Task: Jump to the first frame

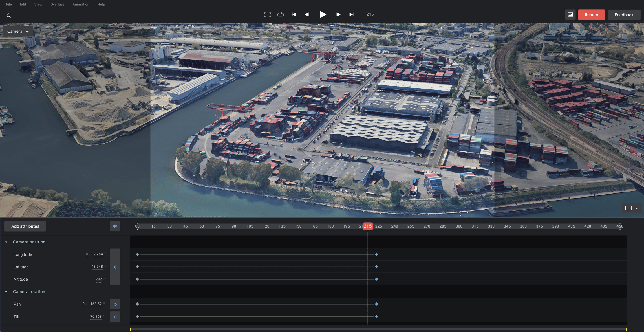Action: [294, 14]
